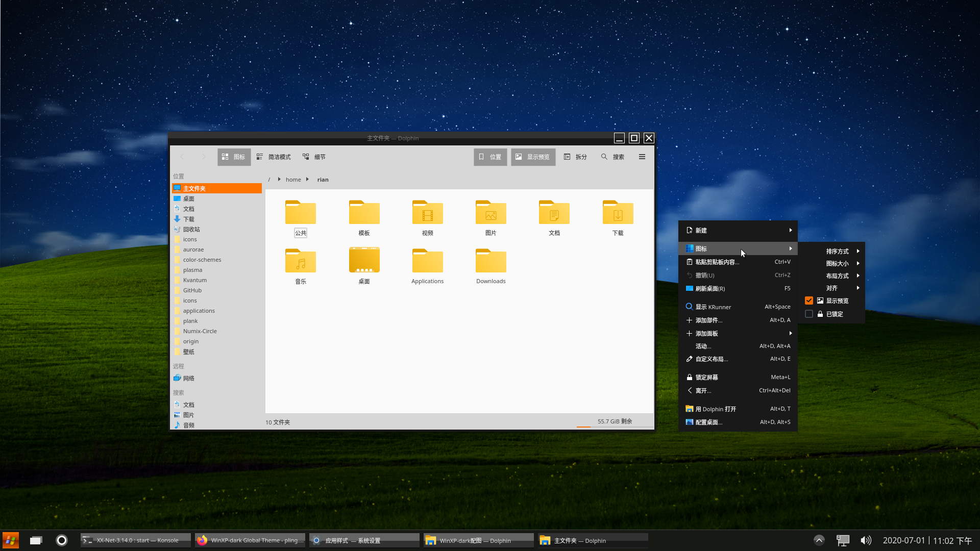Click the forward navigation arrow in Dolphin

(203, 157)
